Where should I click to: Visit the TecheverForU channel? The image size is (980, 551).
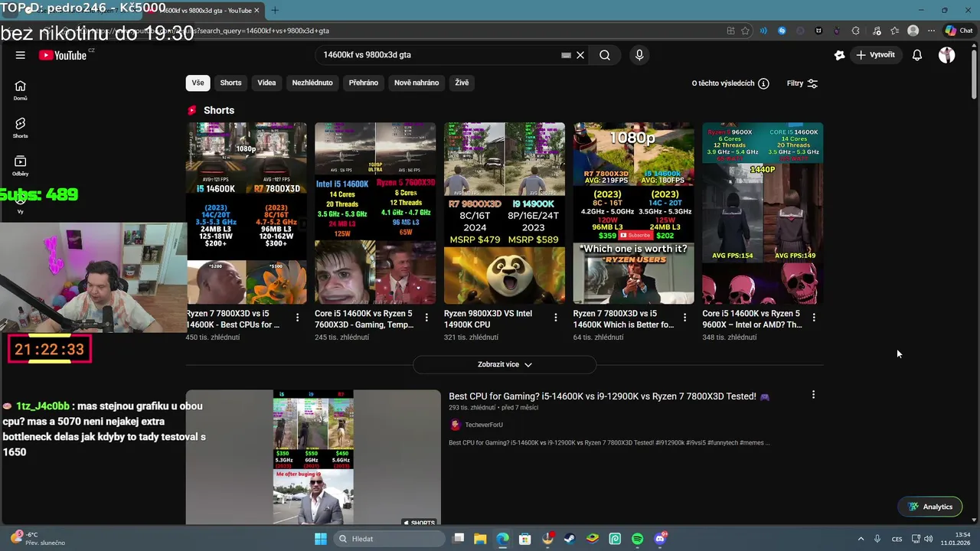coord(483,425)
